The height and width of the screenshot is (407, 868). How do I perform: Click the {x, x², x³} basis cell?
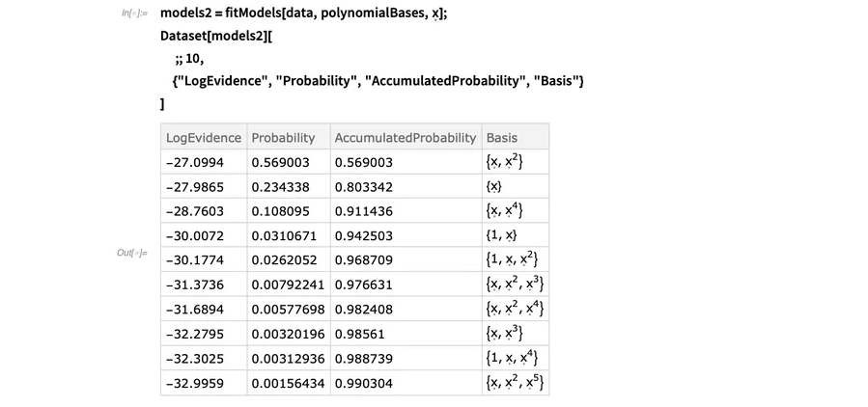pyautogui.click(x=516, y=285)
